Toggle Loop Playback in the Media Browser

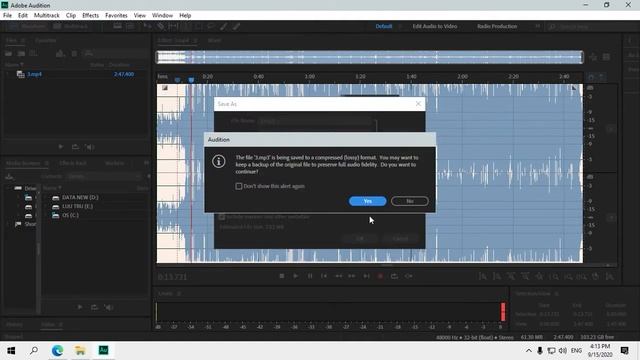(94, 307)
